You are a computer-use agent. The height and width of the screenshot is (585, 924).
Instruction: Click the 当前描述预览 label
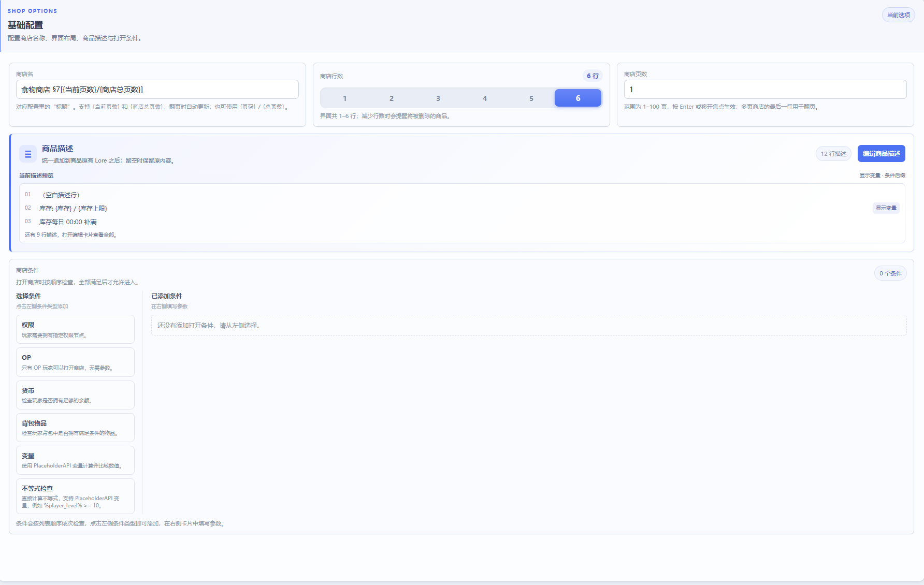click(x=36, y=175)
